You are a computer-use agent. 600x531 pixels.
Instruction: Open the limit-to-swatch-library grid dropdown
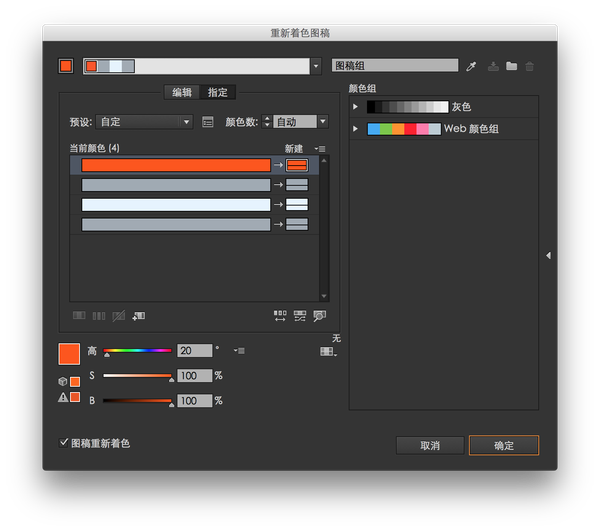[328, 351]
